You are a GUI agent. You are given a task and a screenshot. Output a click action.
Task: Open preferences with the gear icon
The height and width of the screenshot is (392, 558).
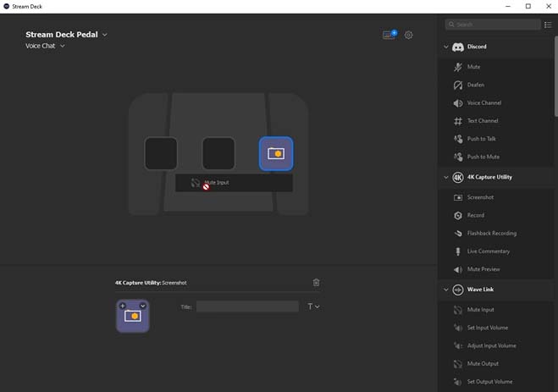(x=409, y=35)
